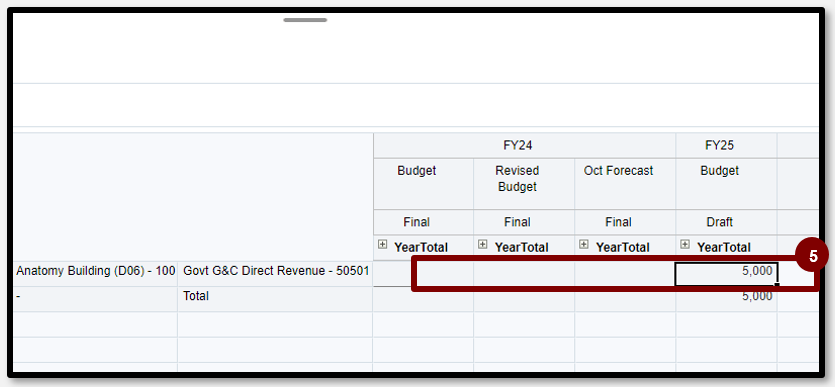Expand YearTotal under FY24 Budget
Image resolution: width=835 pixels, height=387 pixels.
[382, 244]
